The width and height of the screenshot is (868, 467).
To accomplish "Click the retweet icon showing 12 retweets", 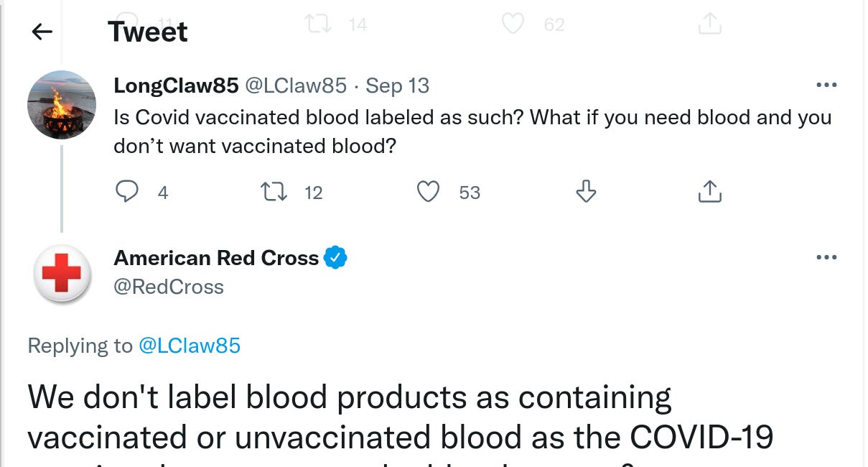I will pyautogui.click(x=274, y=192).
